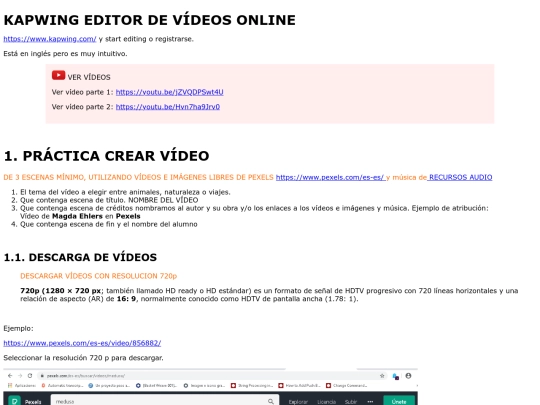The height and width of the screenshot is (405, 540).
Task: Click the heading KAPWING EDITOR DE VÍDEOS ONLINE
Action: [x=149, y=20]
